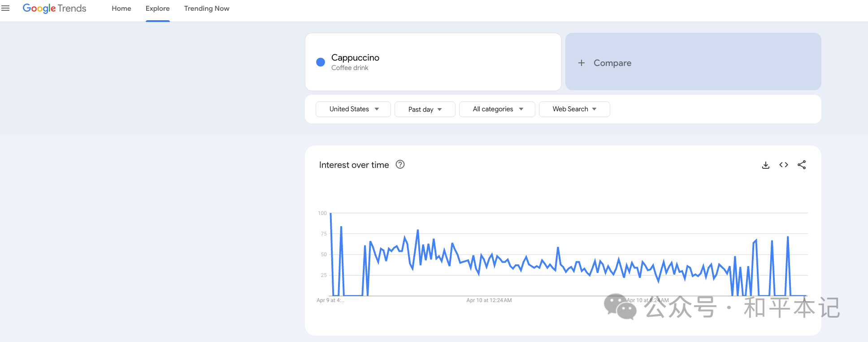
Task: Click the 100 value on the y-axis
Action: coord(322,213)
